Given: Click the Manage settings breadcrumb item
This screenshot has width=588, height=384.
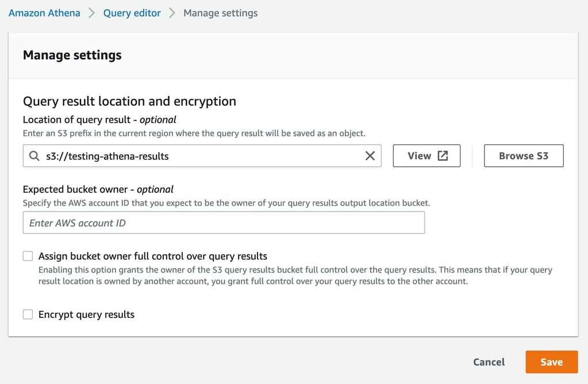Looking at the screenshot, I should [220, 13].
